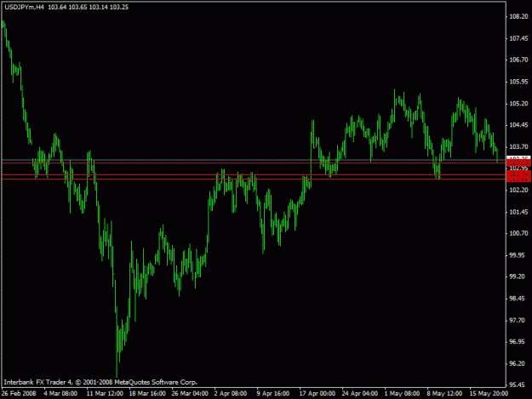The height and width of the screenshot is (399, 532).
Task: Click the 17 Apr 00:00 time label
Action: (x=317, y=394)
